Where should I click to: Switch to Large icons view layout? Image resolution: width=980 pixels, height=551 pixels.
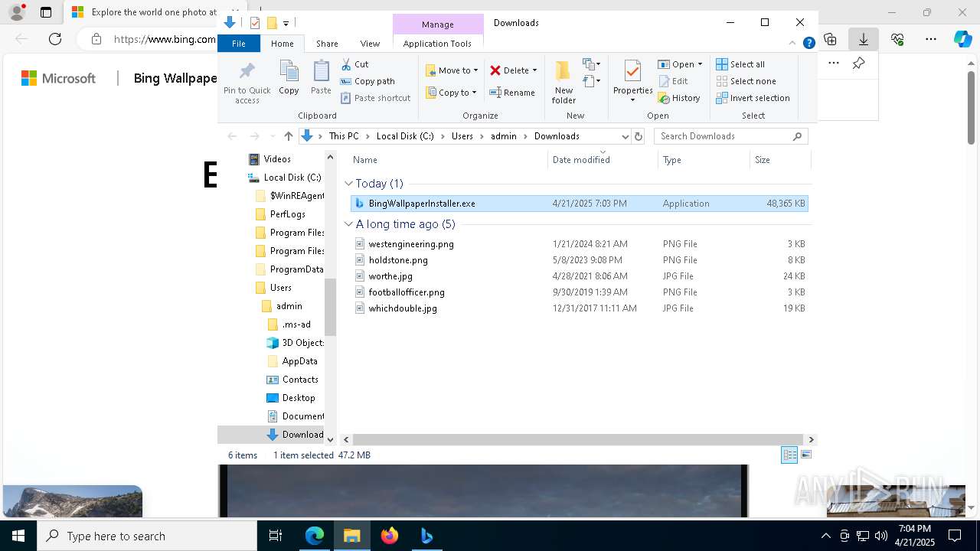805,455
